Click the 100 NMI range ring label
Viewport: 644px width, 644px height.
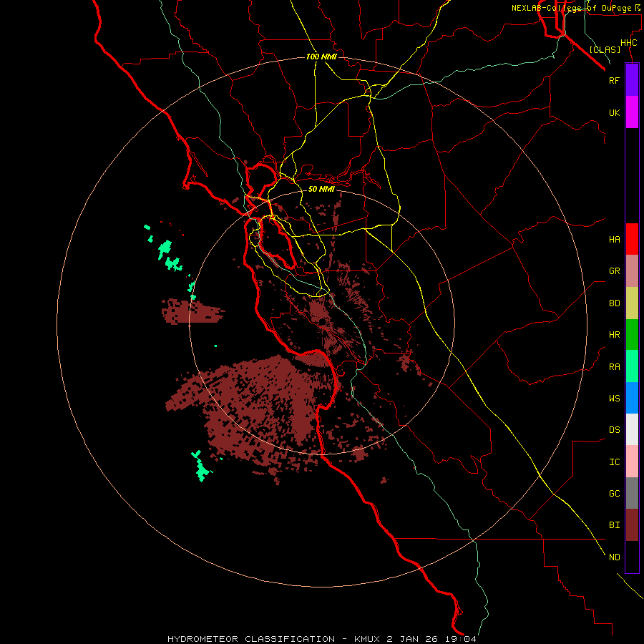pos(321,57)
